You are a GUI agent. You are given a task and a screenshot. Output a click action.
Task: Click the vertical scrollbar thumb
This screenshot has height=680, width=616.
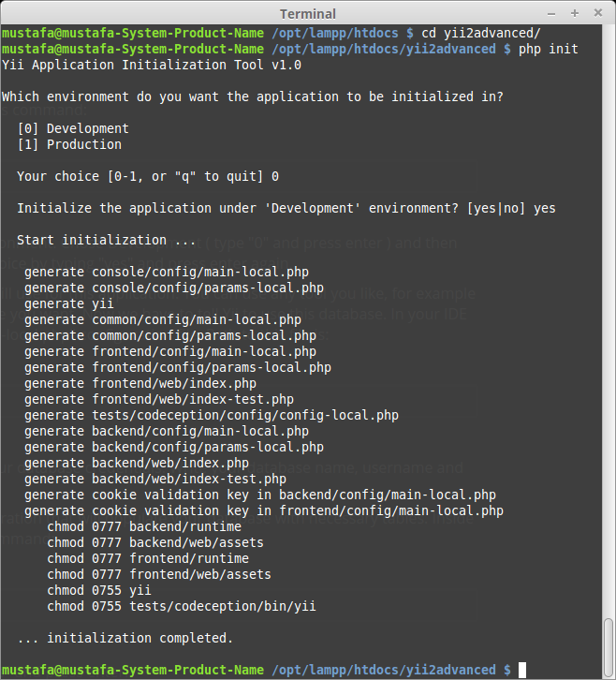tap(609, 646)
